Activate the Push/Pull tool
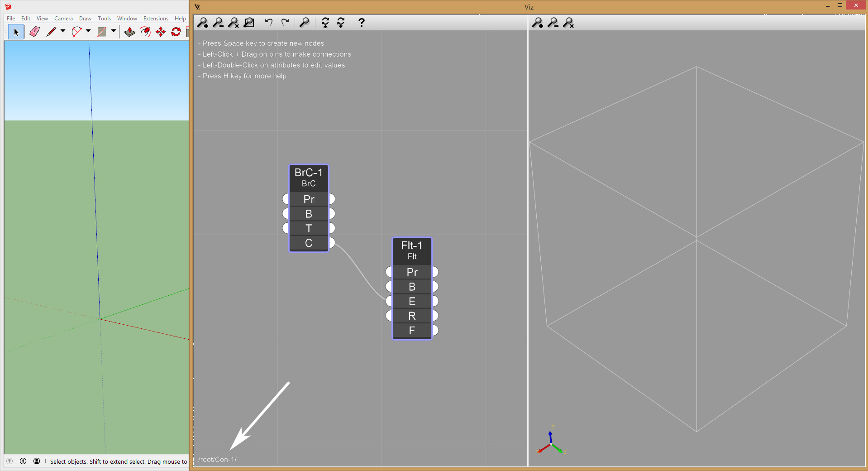 tap(130, 32)
